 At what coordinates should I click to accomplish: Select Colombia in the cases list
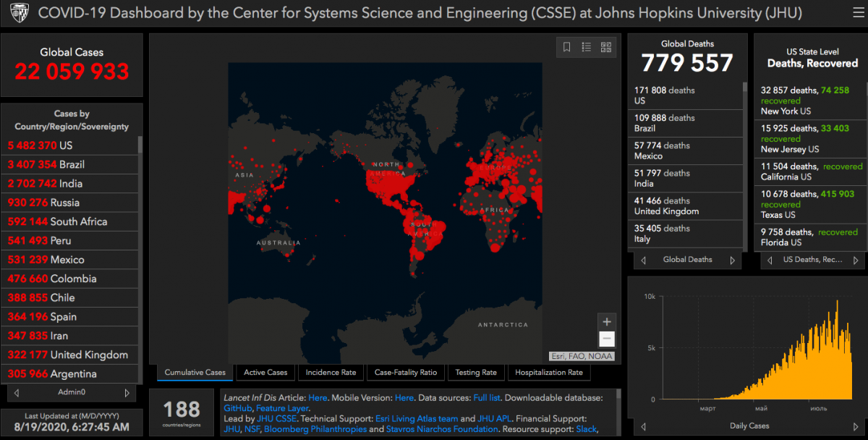(x=70, y=279)
